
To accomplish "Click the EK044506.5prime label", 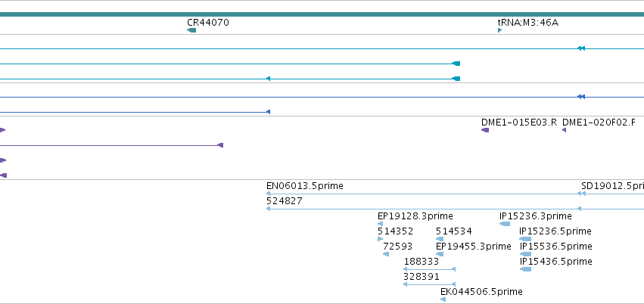I will coord(481,292).
